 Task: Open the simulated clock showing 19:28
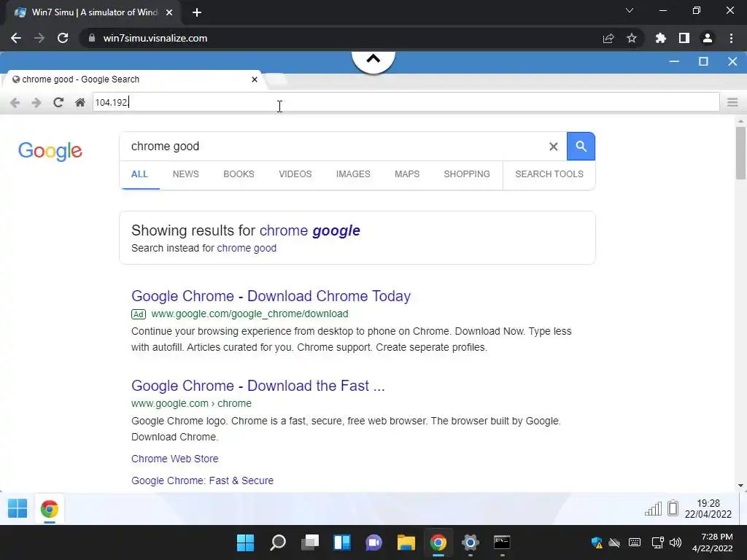tap(708, 509)
